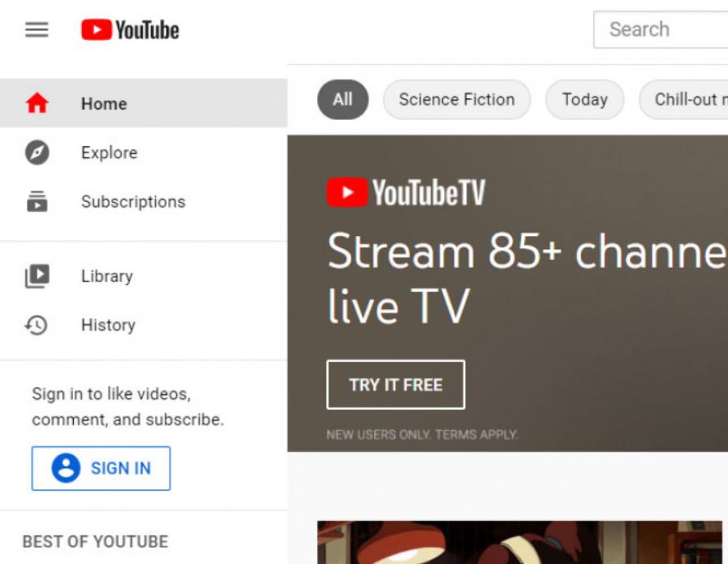This screenshot has height=564, width=728.
Task: Click the YouTube logo
Action: coord(130,30)
